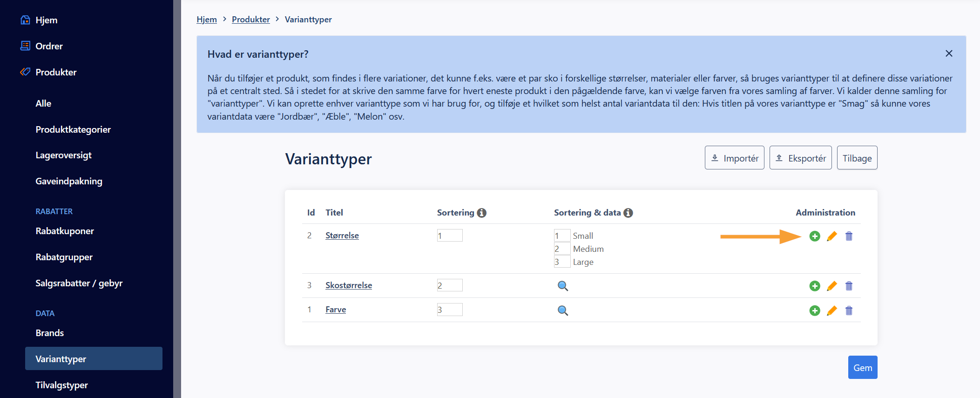
Task: Open the Produkter breadcrumb link
Action: [x=251, y=20]
